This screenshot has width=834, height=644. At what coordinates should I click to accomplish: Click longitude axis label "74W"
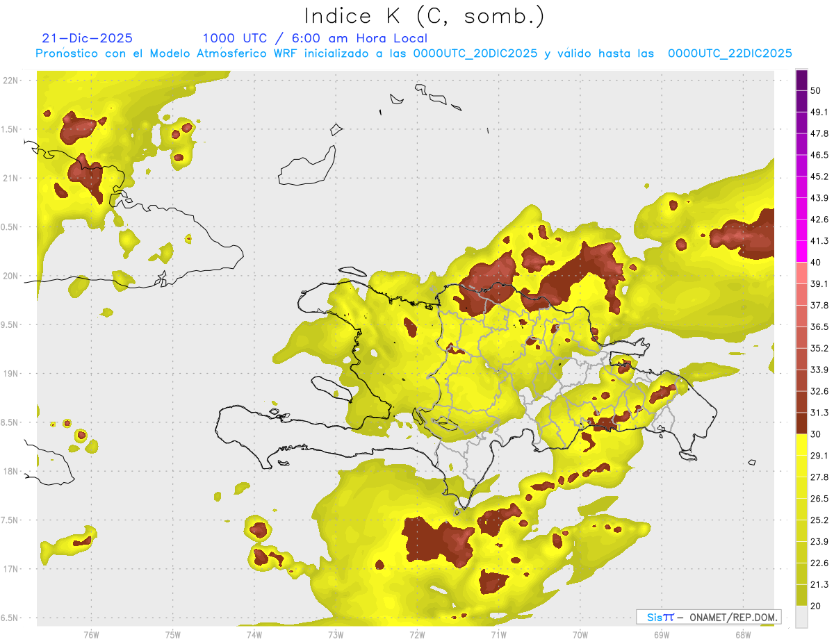click(x=254, y=635)
